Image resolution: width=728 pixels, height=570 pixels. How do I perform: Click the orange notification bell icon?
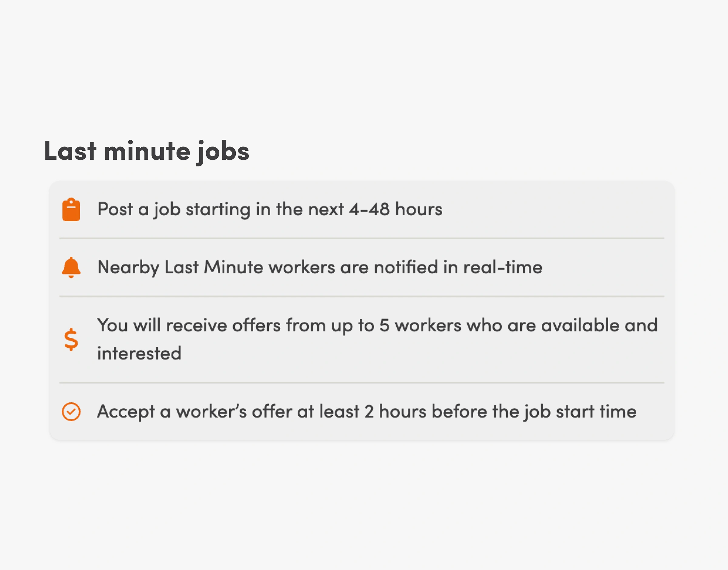click(71, 267)
